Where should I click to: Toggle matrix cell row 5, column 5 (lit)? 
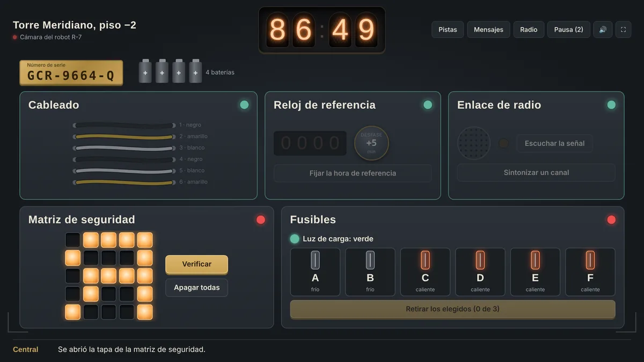[x=145, y=312]
